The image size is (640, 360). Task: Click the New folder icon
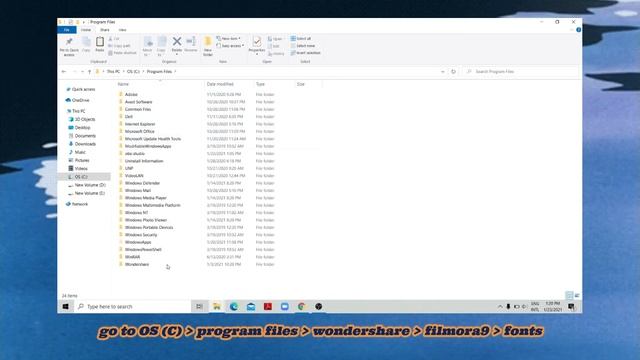208,41
